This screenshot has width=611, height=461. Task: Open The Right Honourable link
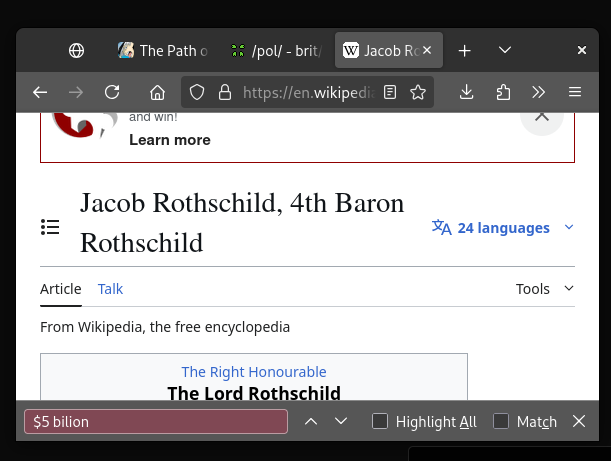point(254,372)
